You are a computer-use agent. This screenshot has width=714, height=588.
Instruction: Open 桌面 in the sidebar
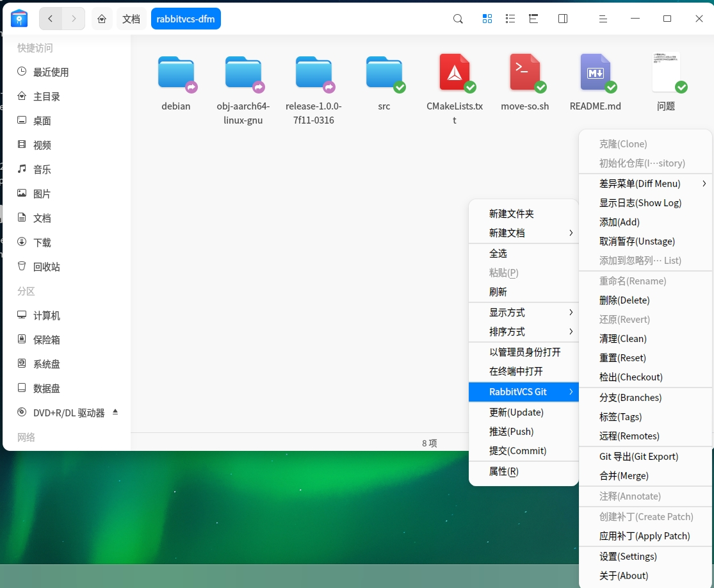point(67,120)
